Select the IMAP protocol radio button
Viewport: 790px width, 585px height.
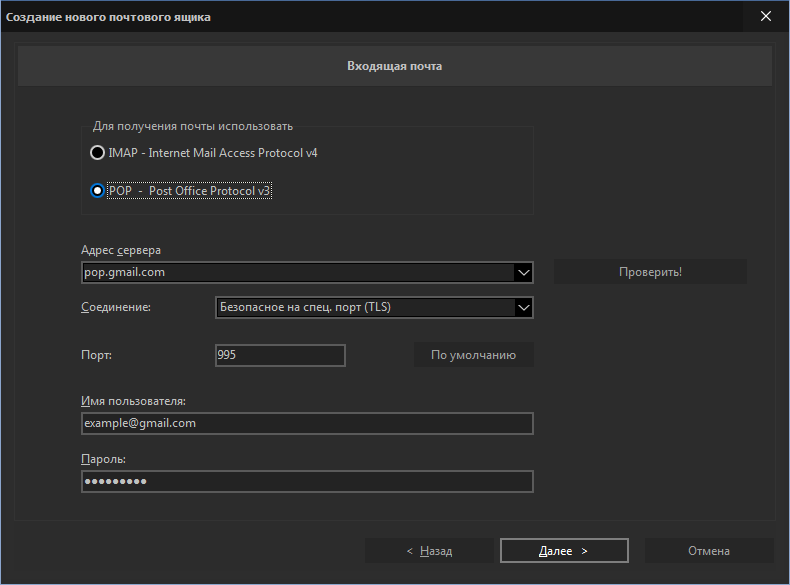click(97, 153)
